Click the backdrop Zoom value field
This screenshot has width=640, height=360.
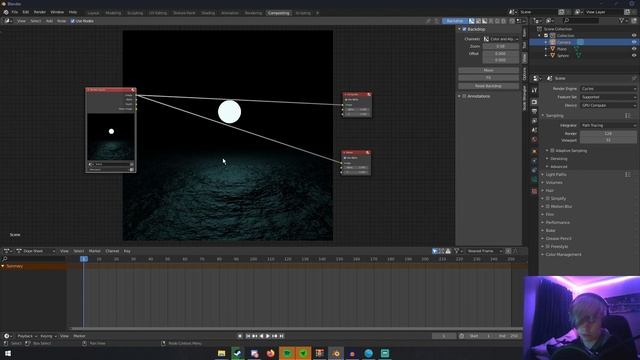point(501,46)
